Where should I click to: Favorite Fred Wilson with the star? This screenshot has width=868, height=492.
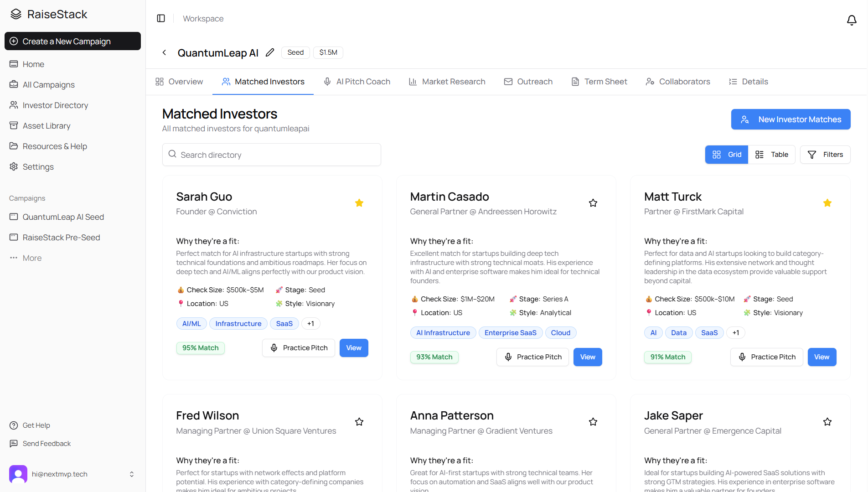[x=359, y=422]
